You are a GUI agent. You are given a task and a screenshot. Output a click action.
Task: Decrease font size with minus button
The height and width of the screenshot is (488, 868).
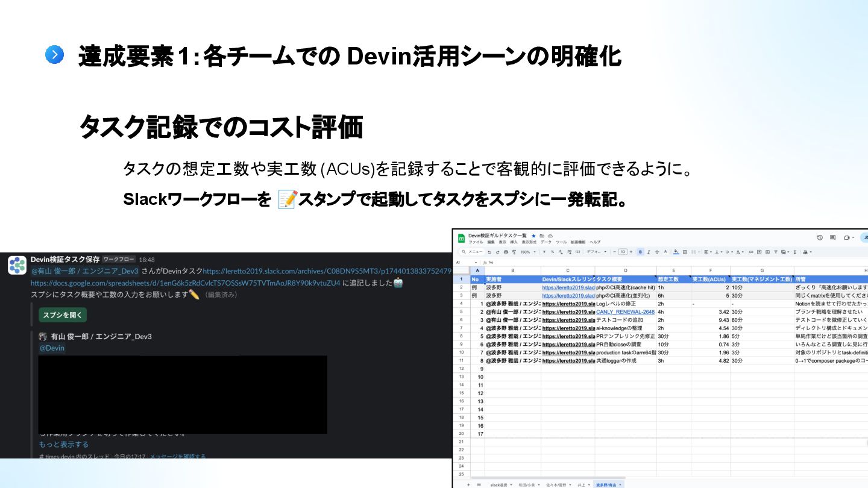(614, 252)
